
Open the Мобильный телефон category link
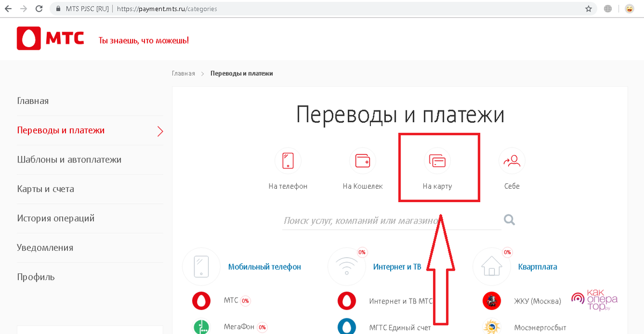click(265, 267)
